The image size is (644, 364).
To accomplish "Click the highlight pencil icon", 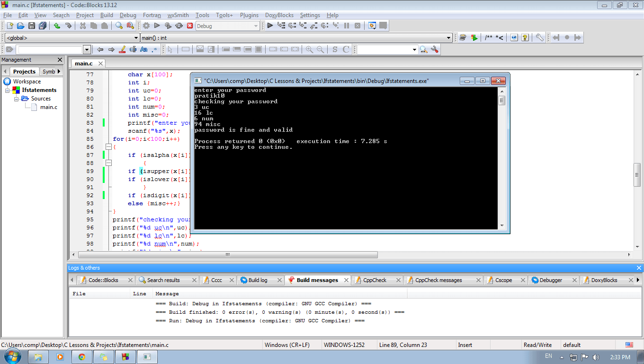I will click(x=122, y=49).
